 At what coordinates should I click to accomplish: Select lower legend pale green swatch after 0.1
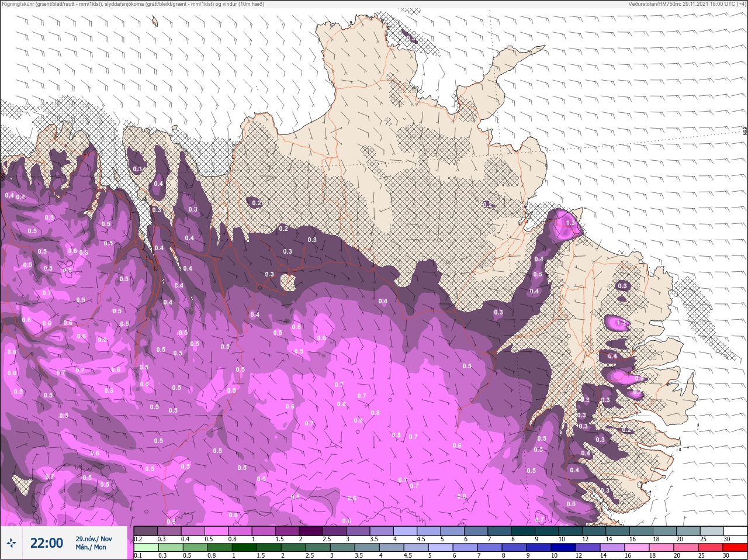coord(146,548)
